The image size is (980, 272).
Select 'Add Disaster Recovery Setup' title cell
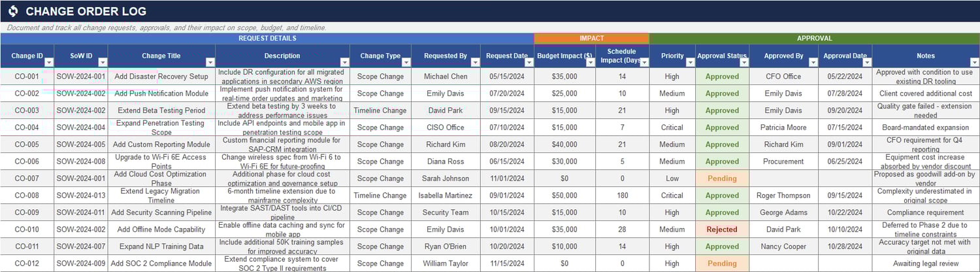(161, 76)
